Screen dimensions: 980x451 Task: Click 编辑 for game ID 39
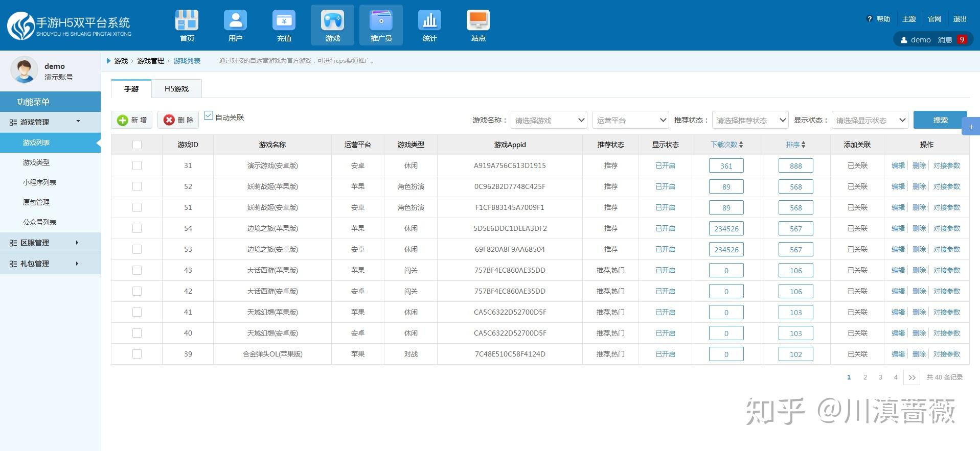pyautogui.click(x=898, y=354)
